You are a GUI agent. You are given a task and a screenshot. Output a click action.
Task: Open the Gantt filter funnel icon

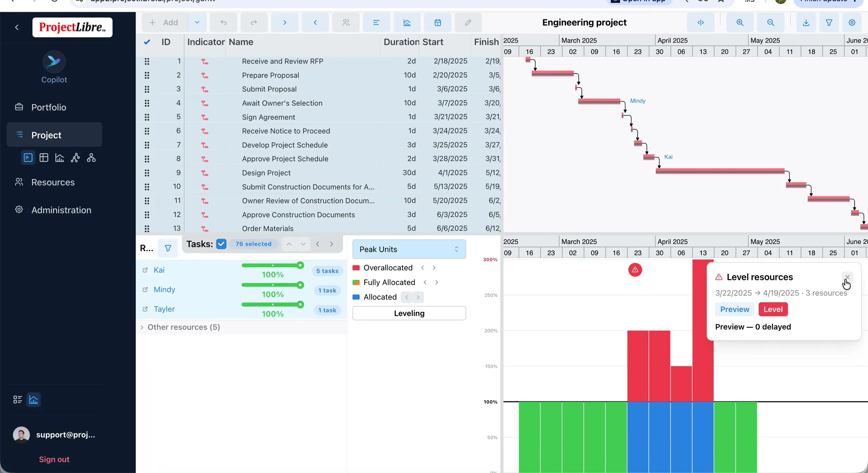[x=829, y=22]
